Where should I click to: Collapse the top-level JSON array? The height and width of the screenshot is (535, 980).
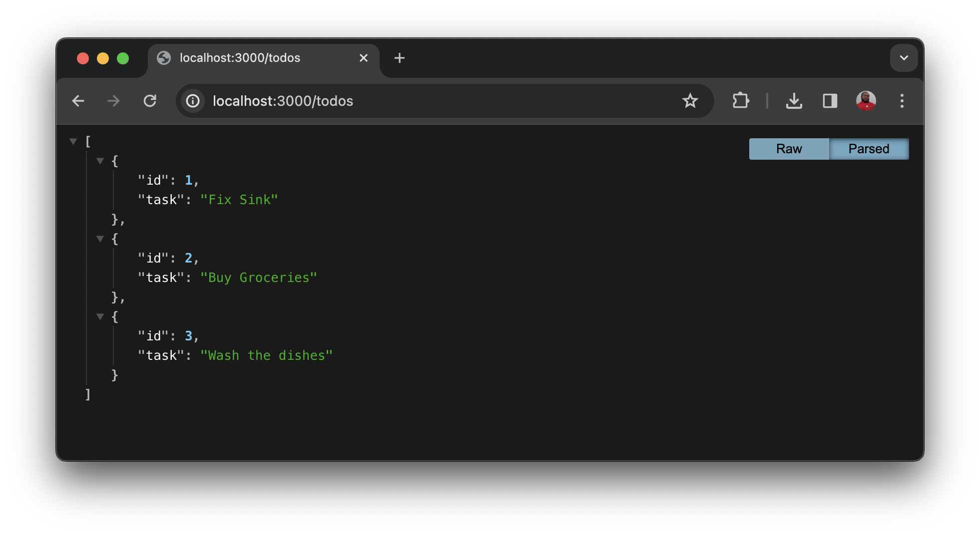click(73, 141)
